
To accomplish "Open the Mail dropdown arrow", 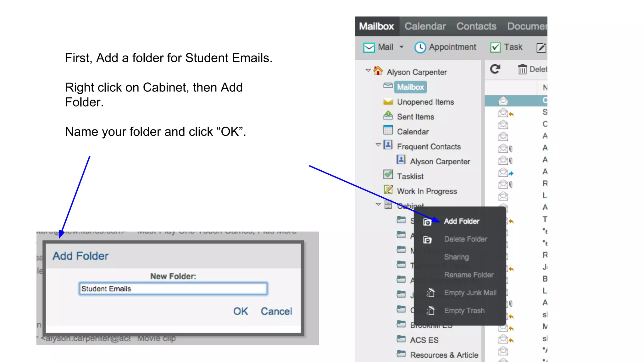I will [x=402, y=47].
